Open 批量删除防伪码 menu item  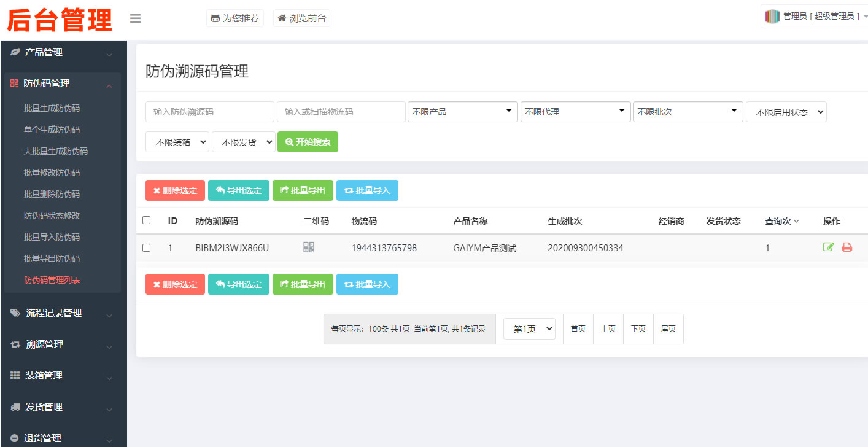pos(52,194)
